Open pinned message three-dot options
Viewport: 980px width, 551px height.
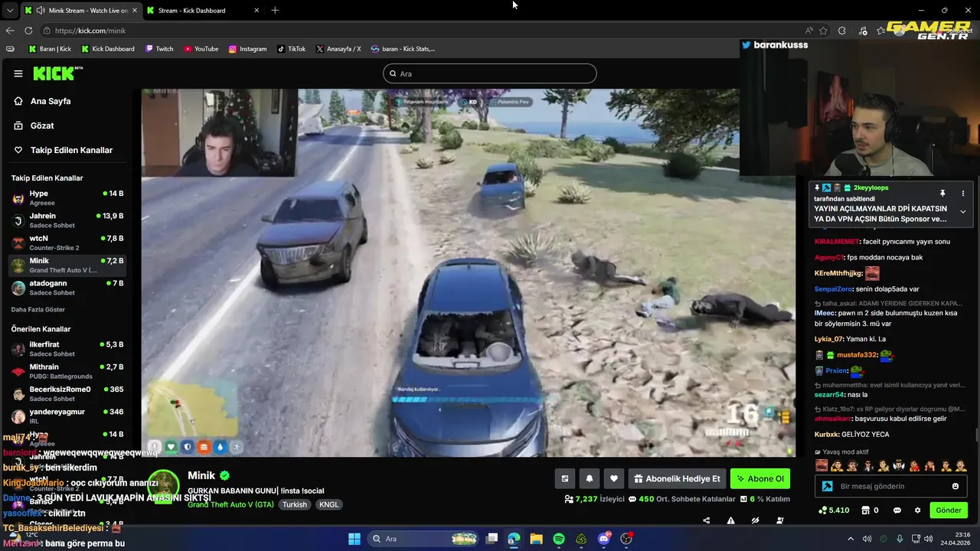point(963,193)
